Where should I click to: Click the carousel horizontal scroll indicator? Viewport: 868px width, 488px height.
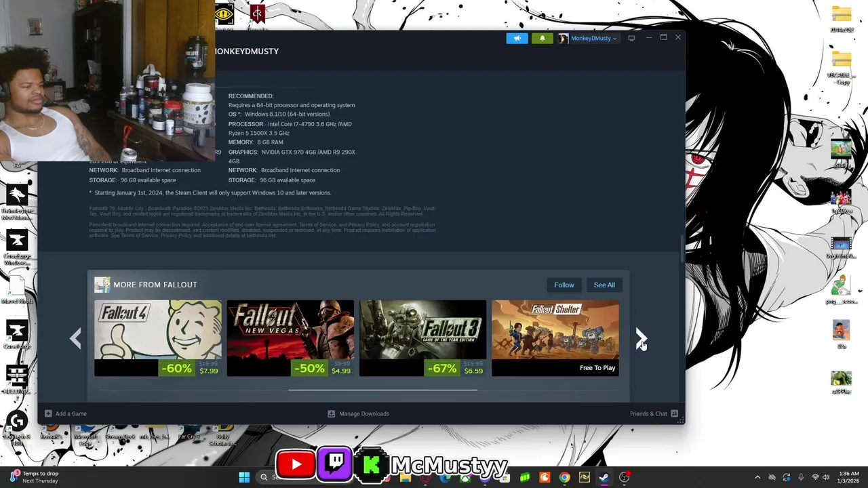coord(382,390)
